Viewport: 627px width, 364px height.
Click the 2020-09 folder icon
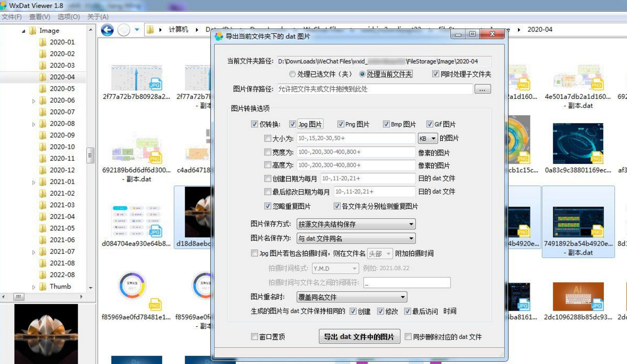coord(43,135)
